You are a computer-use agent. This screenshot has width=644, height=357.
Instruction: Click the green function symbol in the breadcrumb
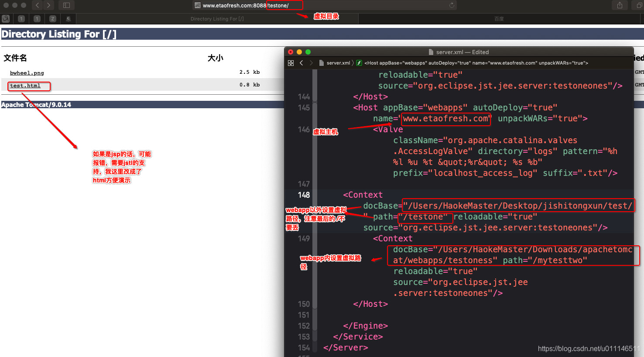point(359,62)
